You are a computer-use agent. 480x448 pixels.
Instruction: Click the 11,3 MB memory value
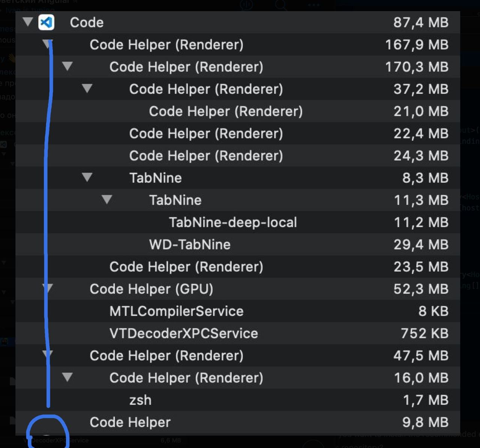pos(421,200)
